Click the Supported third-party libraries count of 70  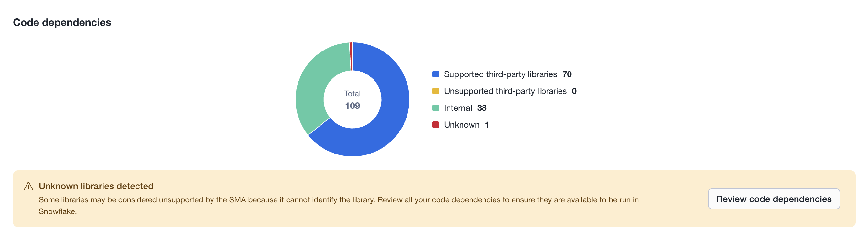point(568,74)
